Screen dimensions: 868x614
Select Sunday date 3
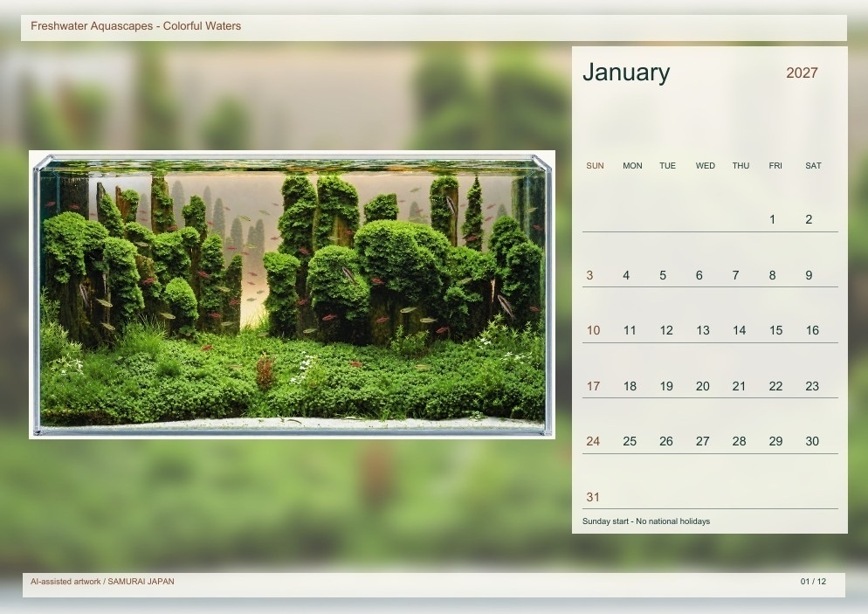pyautogui.click(x=589, y=275)
